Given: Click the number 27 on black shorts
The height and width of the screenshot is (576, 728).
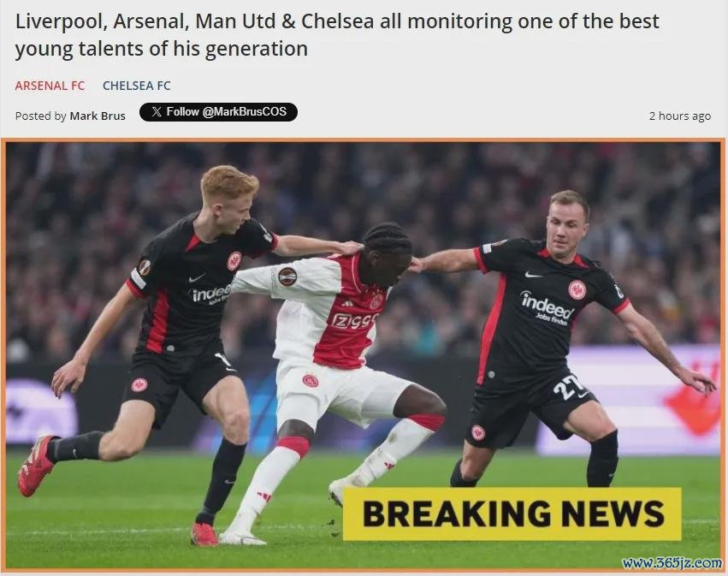Looking at the screenshot, I should coord(568,386).
